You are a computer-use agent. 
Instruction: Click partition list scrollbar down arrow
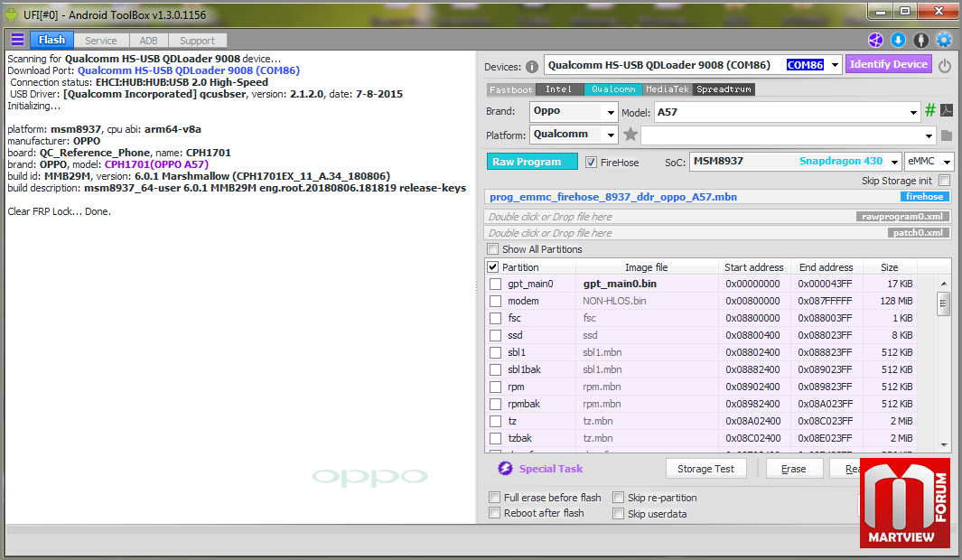pos(944,444)
